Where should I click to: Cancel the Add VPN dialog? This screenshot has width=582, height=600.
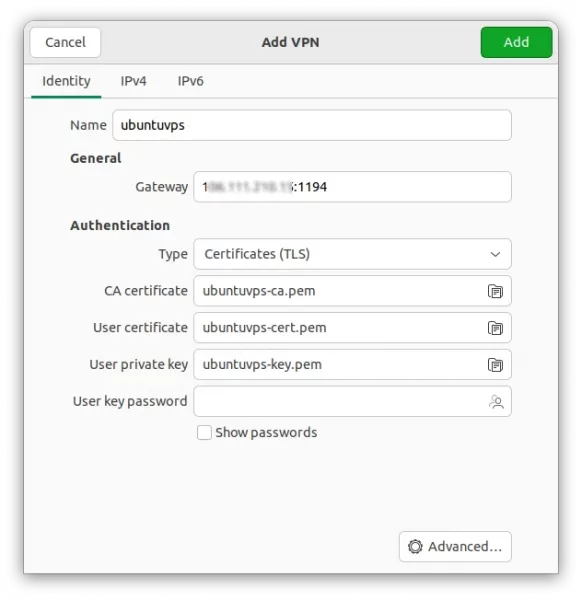[65, 42]
